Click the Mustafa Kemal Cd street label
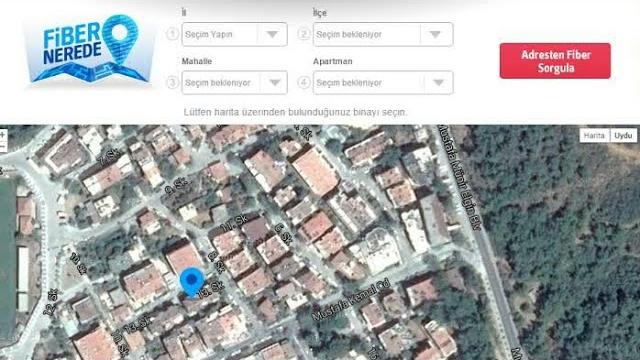The height and width of the screenshot is (360, 640). 351,299
